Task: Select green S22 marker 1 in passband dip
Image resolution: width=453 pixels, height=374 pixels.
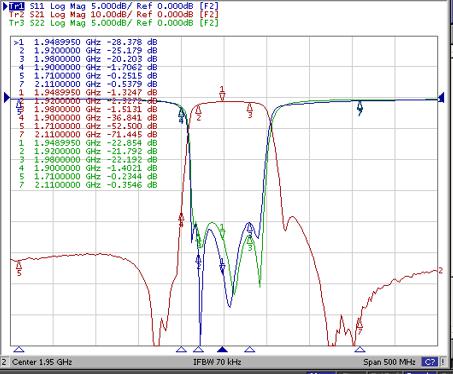Action: (x=222, y=231)
